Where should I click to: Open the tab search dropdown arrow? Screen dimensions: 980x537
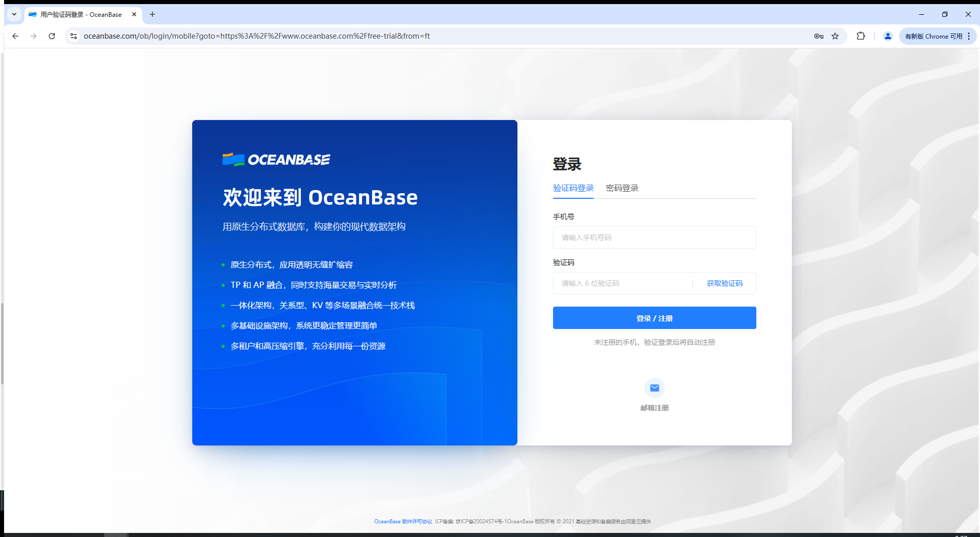click(14, 14)
